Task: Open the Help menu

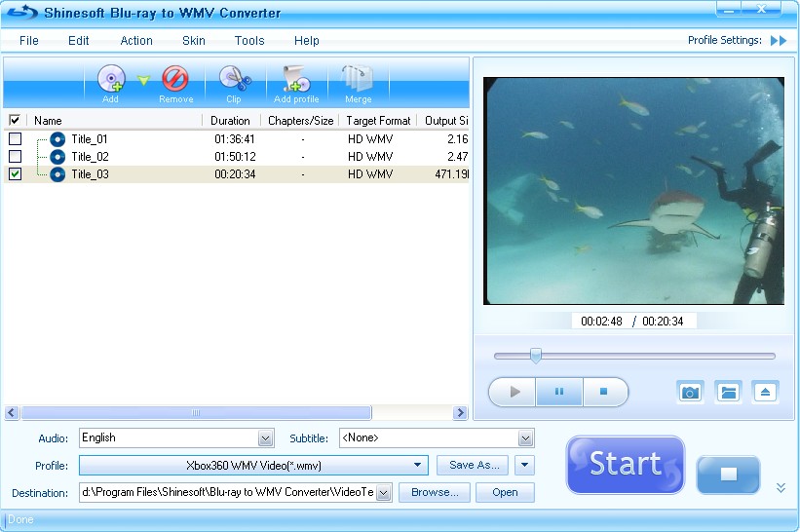Action: coord(306,41)
